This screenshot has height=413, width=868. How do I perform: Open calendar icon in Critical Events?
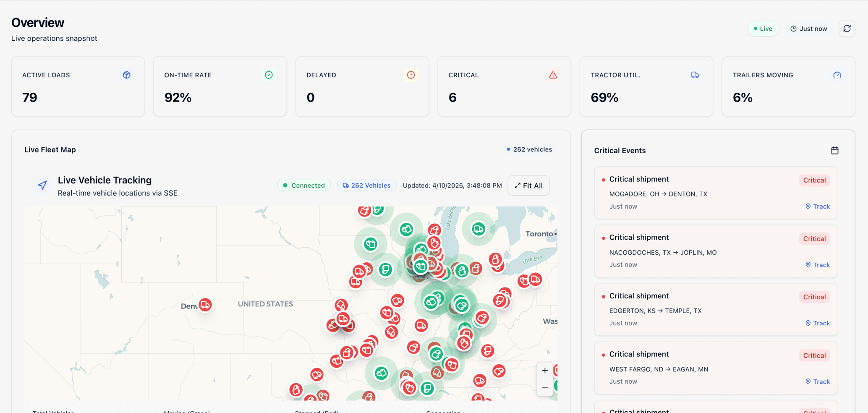click(x=834, y=150)
